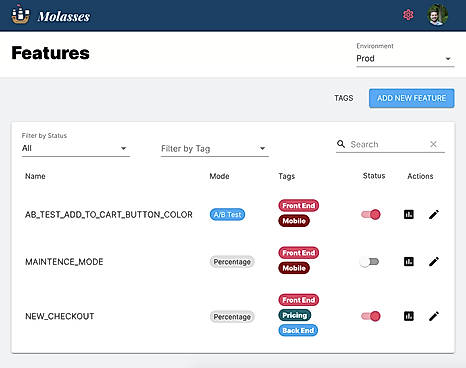Screen dimensions: 466x368
Task: Click the Mode column header
Action: 219,176
